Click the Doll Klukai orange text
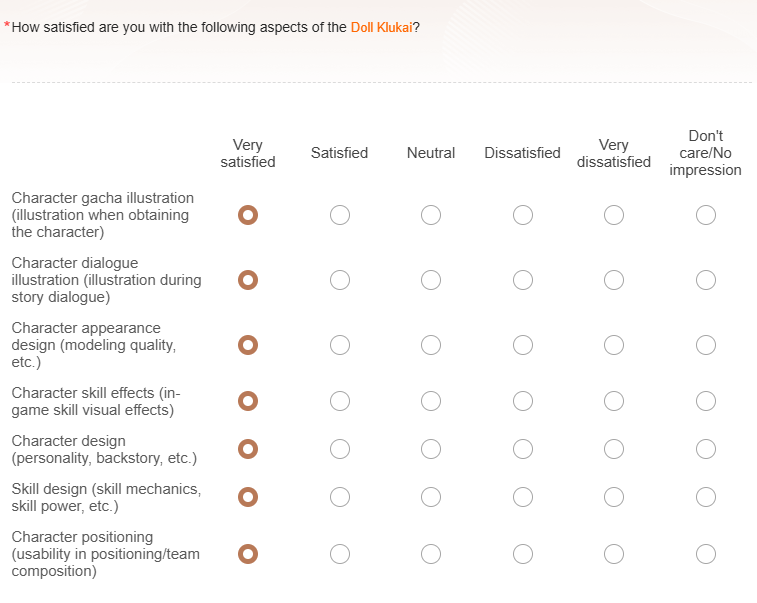Screen dimensions: 757x603 (381, 28)
